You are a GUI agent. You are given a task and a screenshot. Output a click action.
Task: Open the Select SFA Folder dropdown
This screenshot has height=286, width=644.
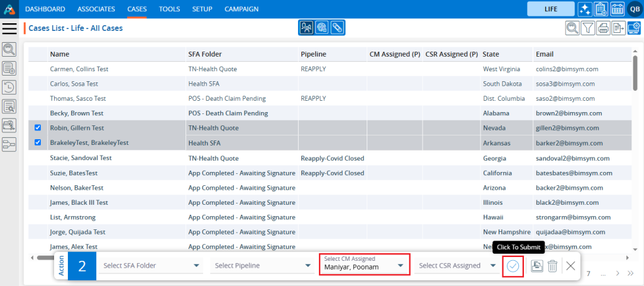(151, 266)
